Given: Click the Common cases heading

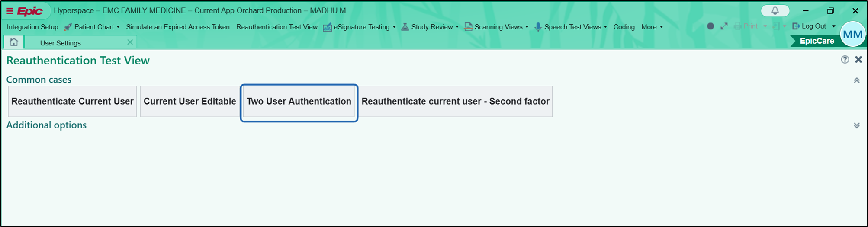Looking at the screenshot, I should (x=39, y=80).
